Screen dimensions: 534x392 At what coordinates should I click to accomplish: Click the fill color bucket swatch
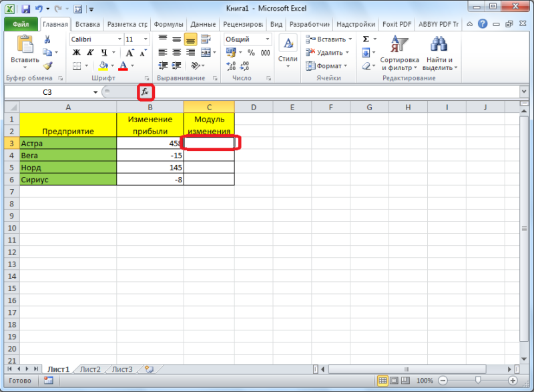click(103, 65)
